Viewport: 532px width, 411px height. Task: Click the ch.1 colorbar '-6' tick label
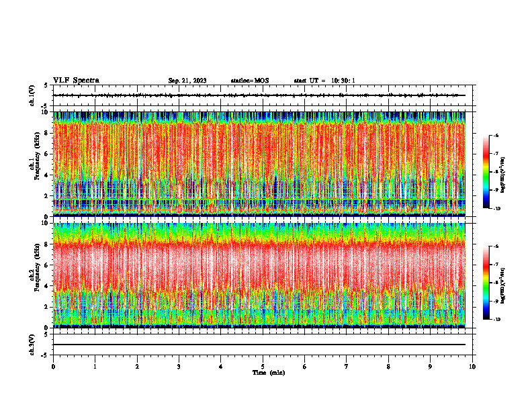coord(496,135)
